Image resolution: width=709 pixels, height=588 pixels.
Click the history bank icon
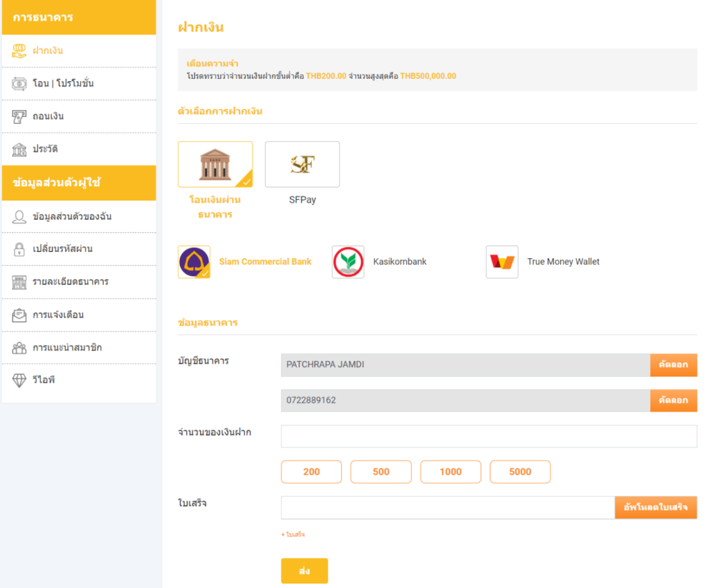(x=19, y=150)
